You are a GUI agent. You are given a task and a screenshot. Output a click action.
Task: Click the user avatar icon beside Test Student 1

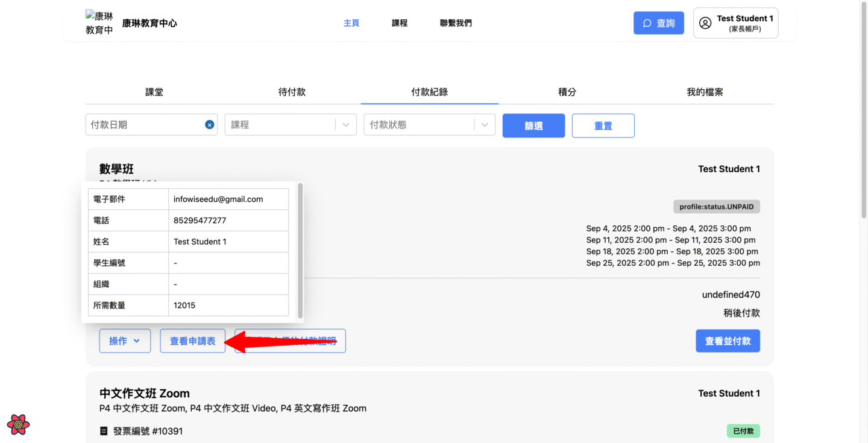click(705, 24)
